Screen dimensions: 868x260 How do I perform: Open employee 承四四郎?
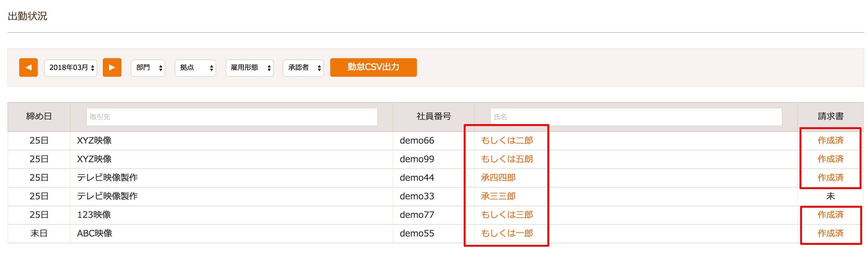click(x=498, y=177)
